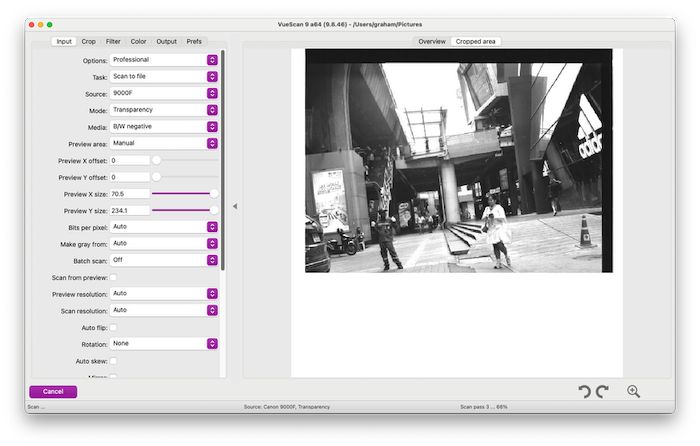Click the 'Scan pass 3 ... 66%' status text

[x=484, y=407]
